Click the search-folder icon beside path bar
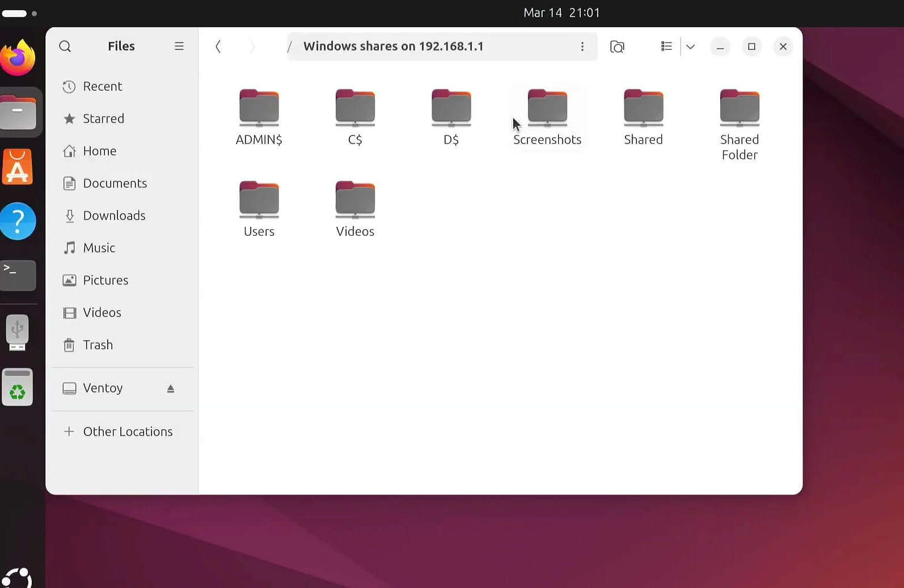904x588 pixels. point(617,46)
